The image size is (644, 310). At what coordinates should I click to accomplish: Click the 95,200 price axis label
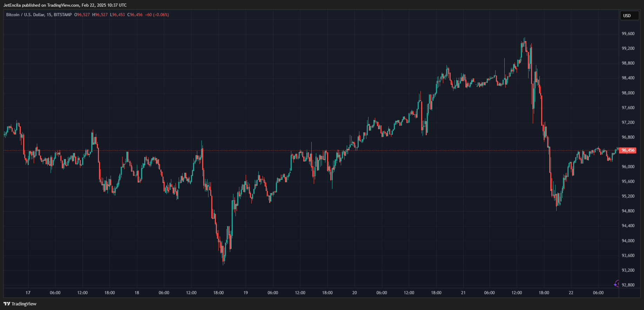628,196
